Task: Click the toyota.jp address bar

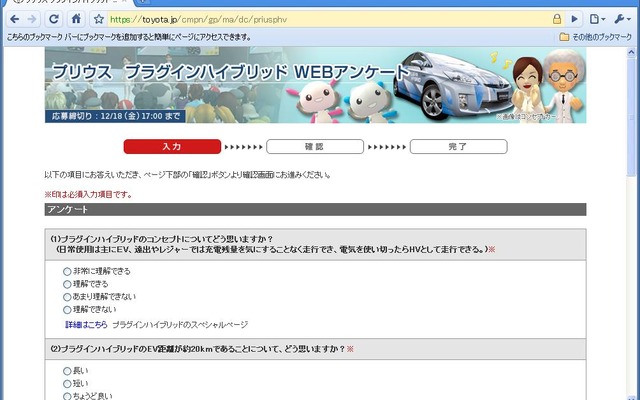Action: coord(329,19)
